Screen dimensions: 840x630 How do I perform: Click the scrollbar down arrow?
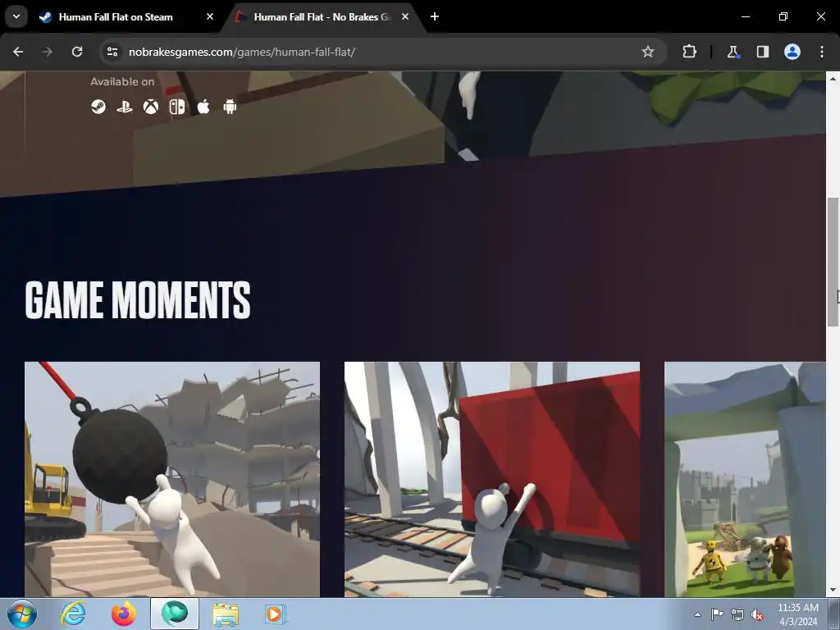[833, 591]
